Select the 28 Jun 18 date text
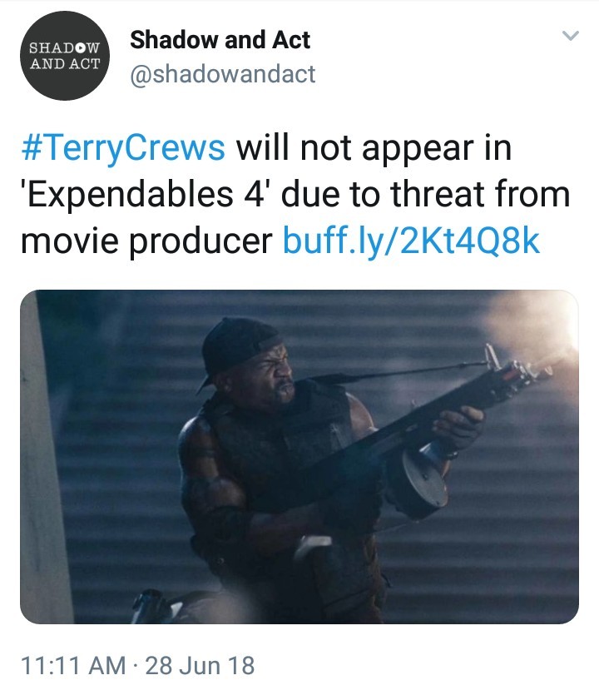This screenshot has width=599, height=700. [200, 665]
